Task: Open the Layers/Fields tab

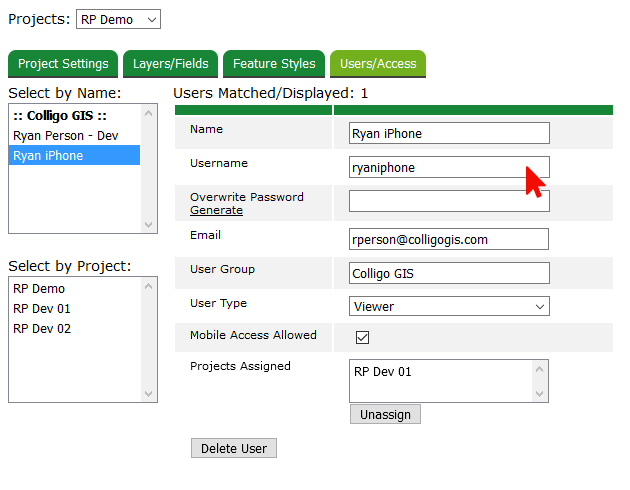Action: pyautogui.click(x=171, y=64)
